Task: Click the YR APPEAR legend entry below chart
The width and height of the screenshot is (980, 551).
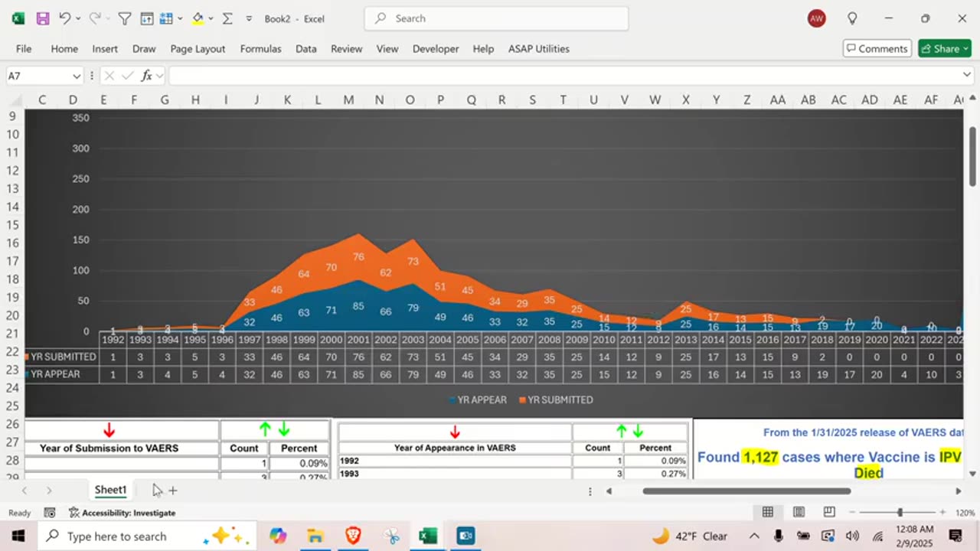Action: pyautogui.click(x=476, y=399)
